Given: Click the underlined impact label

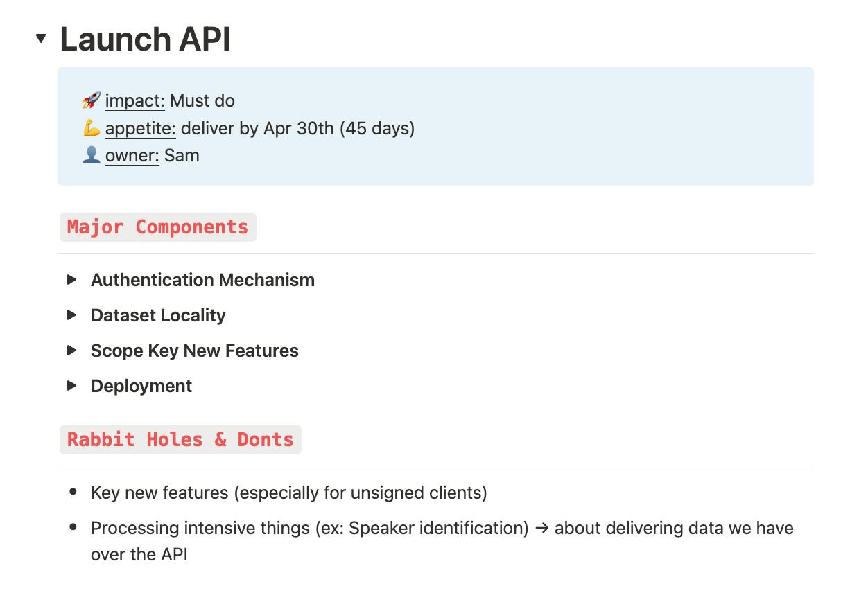Looking at the screenshot, I should pos(134,101).
